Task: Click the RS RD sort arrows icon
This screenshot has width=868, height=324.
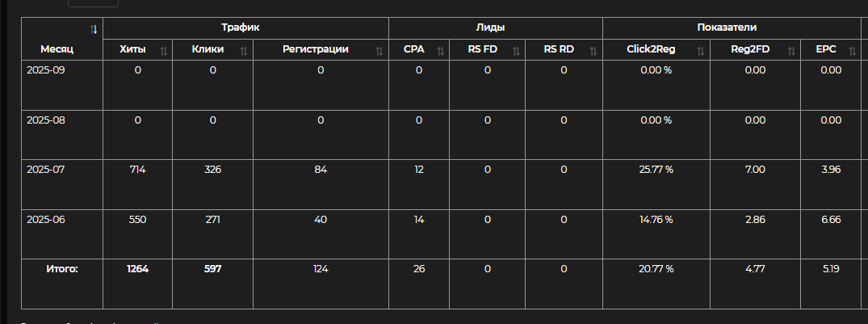Action: (593, 50)
